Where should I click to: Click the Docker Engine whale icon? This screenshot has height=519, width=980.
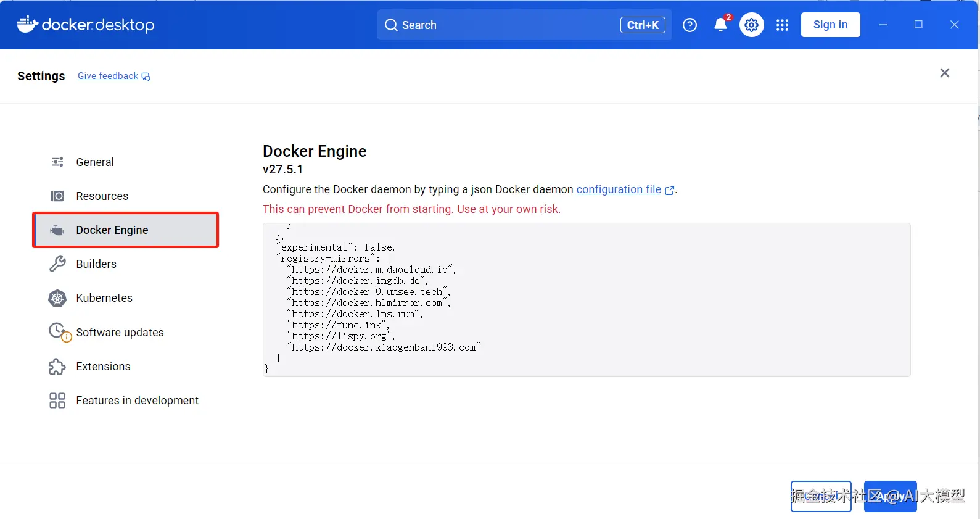pyautogui.click(x=57, y=230)
